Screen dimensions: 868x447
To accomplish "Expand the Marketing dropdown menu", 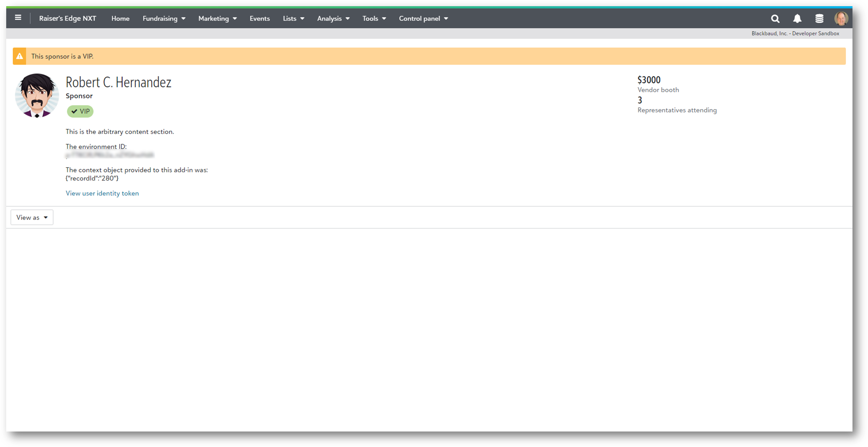I will pos(217,19).
